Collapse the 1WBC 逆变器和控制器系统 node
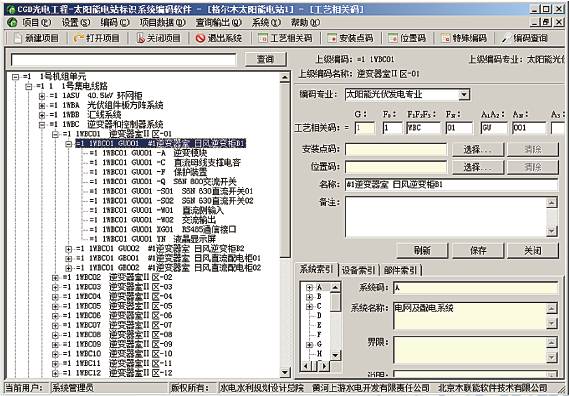 (x=42, y=124)
